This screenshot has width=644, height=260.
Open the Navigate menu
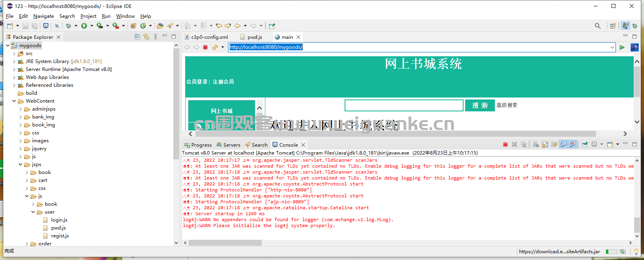click(x=44, y=16)
